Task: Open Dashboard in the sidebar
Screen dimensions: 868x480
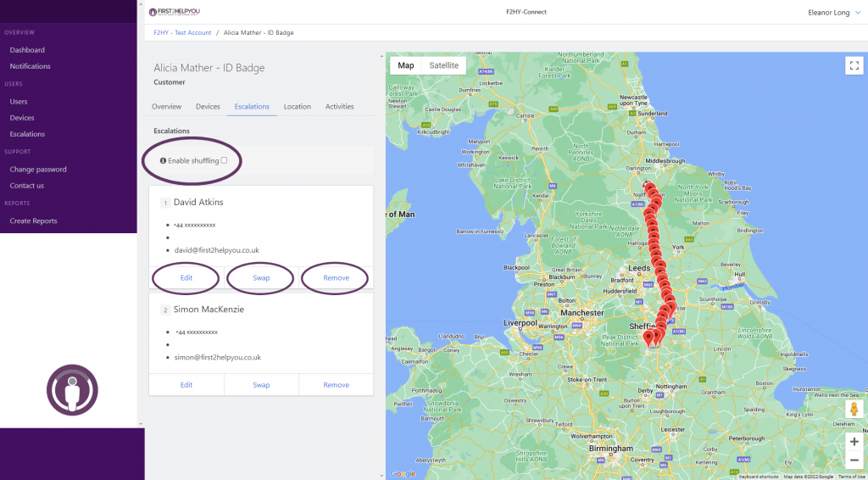Action: click(27, 50)
